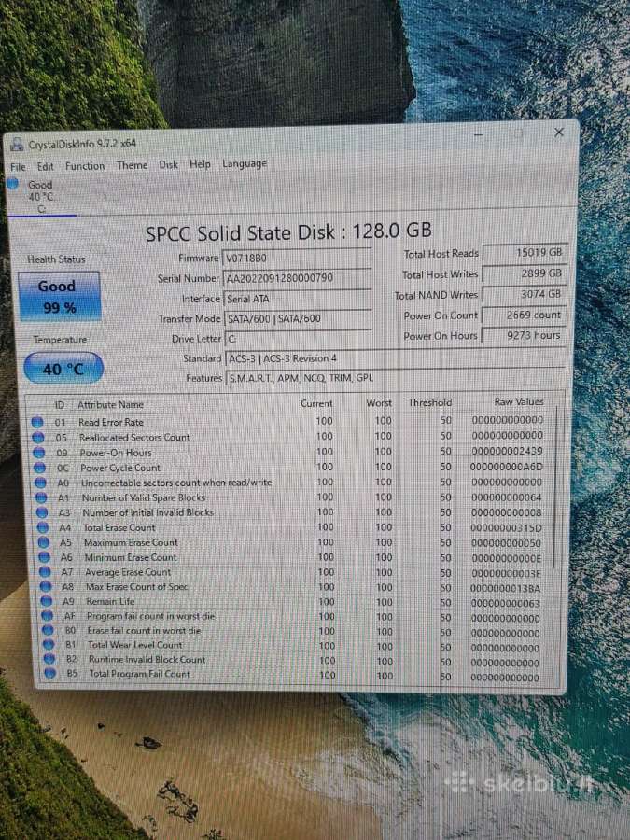630x840 pixels.
Task: Click the status icon for Valid Spare Blocks
Action: coord(41,497)
